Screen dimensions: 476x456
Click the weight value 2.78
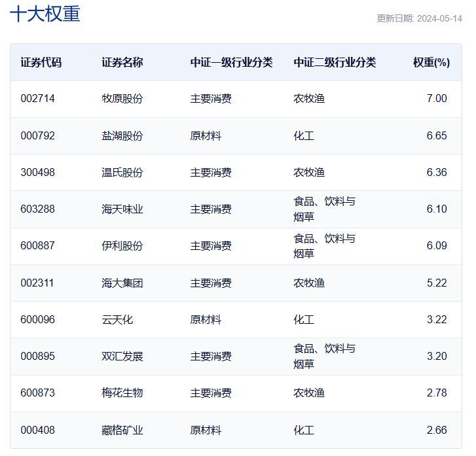[x=437, y=393]
